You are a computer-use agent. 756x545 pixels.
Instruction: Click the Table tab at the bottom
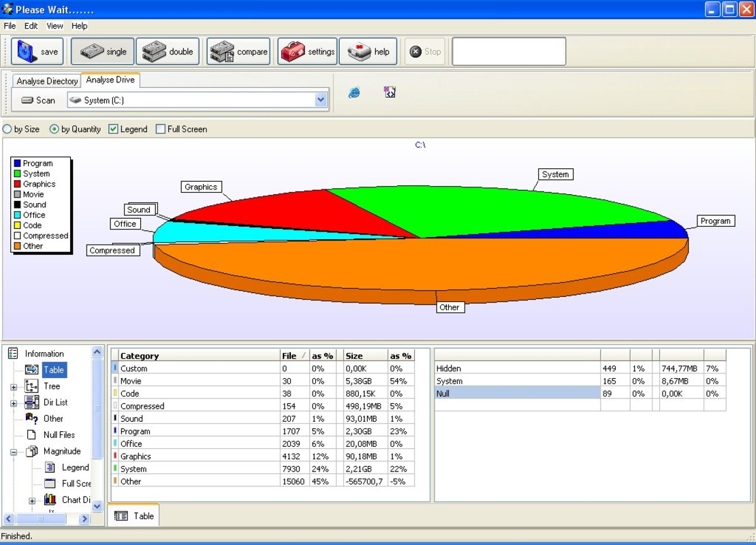click(x=134, y=516)
